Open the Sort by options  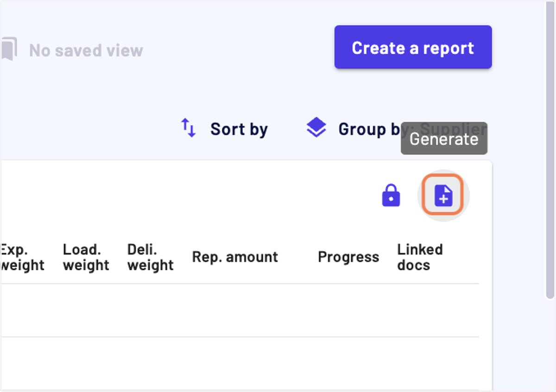(224, 129)
